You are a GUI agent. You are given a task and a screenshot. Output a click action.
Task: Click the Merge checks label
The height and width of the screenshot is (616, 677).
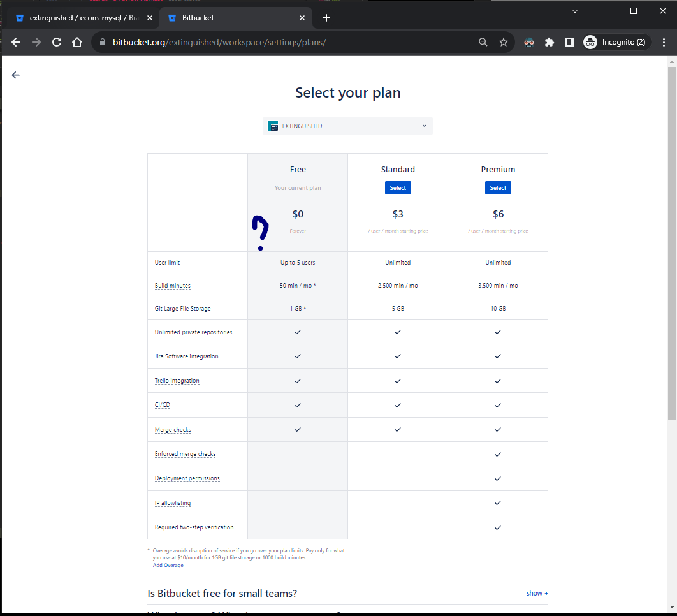point(173,430)
